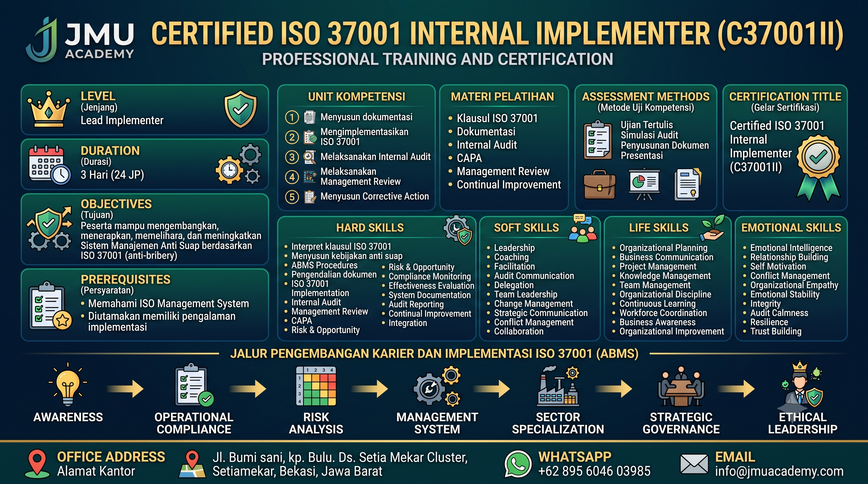Click the blue document icon in Assessment Methods
The width and height of the screenshot is (868, 484).
[x=687, y=184]
